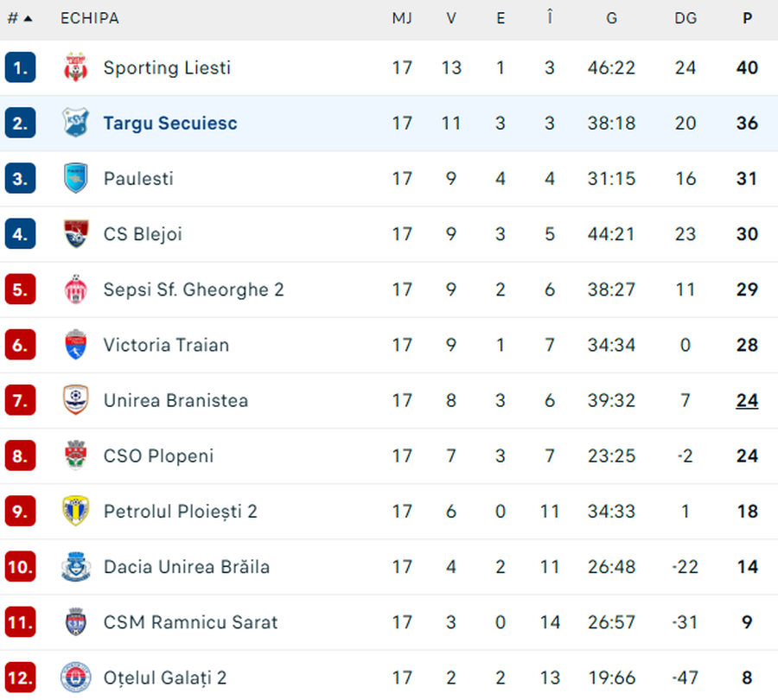Screen dimensions: 778x700
Task: Open the Targu Secuiesc team link
Action: point(170,123)
